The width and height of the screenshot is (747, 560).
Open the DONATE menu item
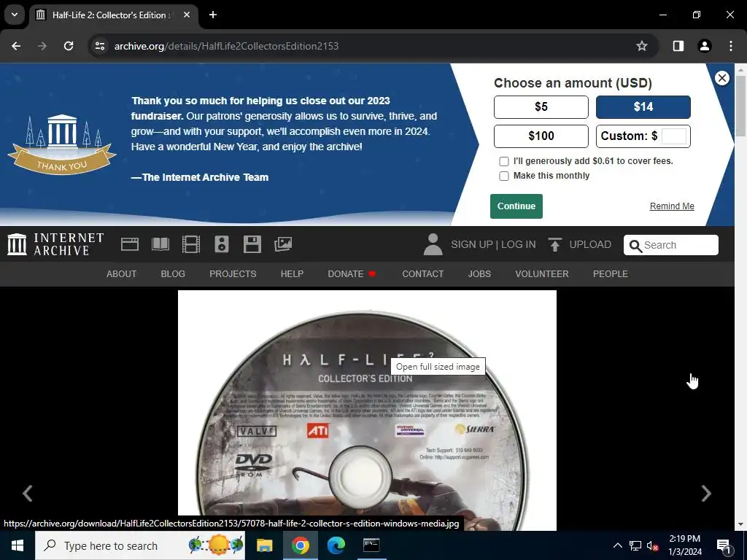352,274
